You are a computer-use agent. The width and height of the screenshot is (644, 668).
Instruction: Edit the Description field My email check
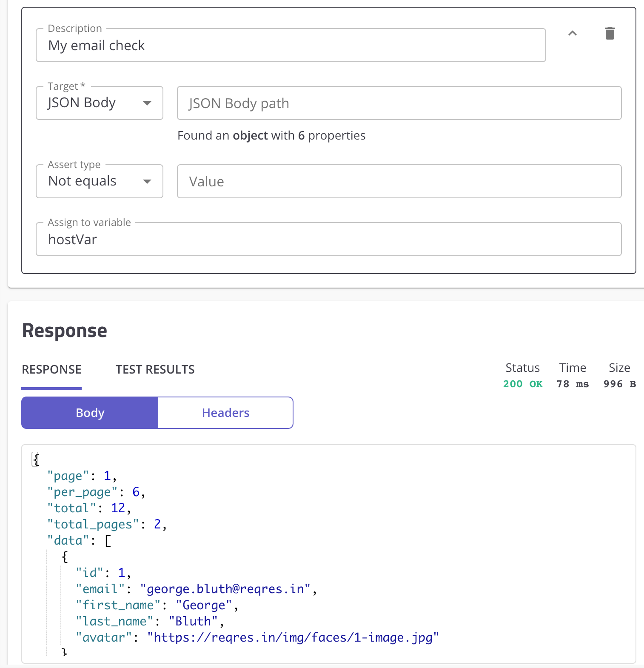pyautogui.click(x=291, y=45)
